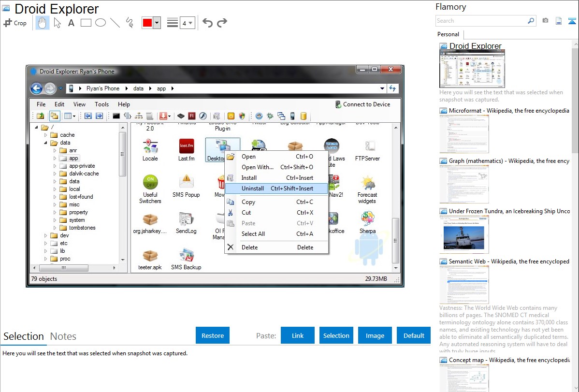Choose Select All in context menu
Viewport: 579px width, 392px height.
[x=276, y=234]
